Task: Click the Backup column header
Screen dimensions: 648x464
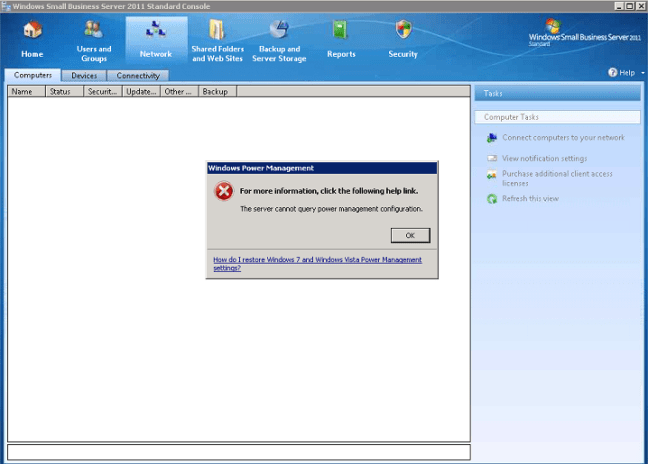Action: [x=217, y=91]
